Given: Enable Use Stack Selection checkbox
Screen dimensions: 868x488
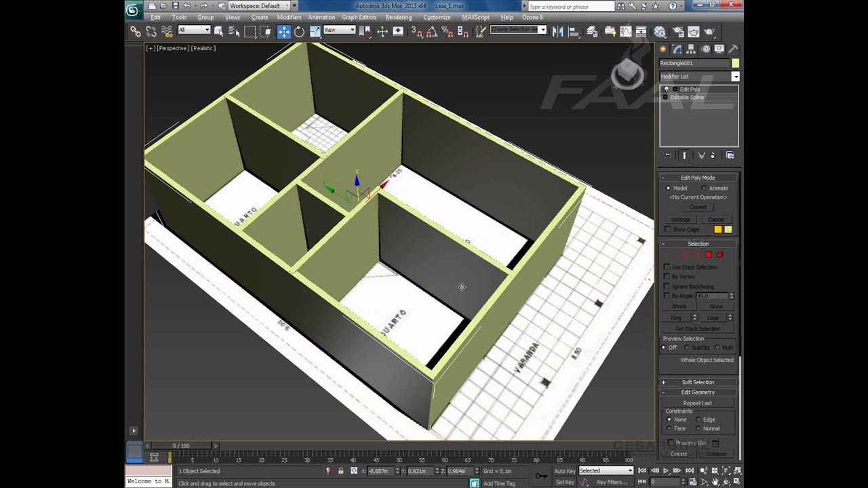Looking at the screenshot, I should tap(667, 267).
